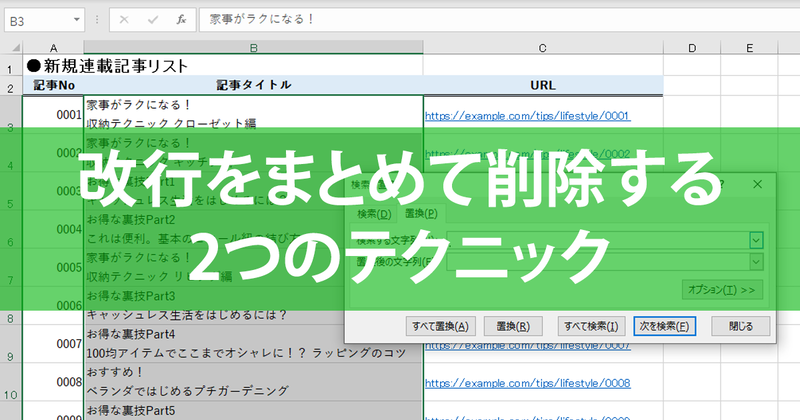Viewport: 800px width, 420px height.
Task: Close the find and replace dialog
Action: click(x=757, y=184)
